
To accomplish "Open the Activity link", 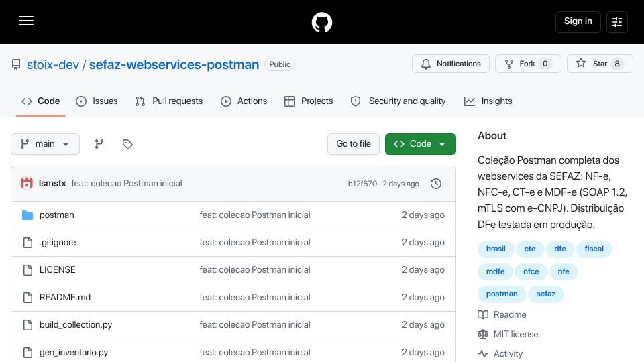I will point(500,353).
